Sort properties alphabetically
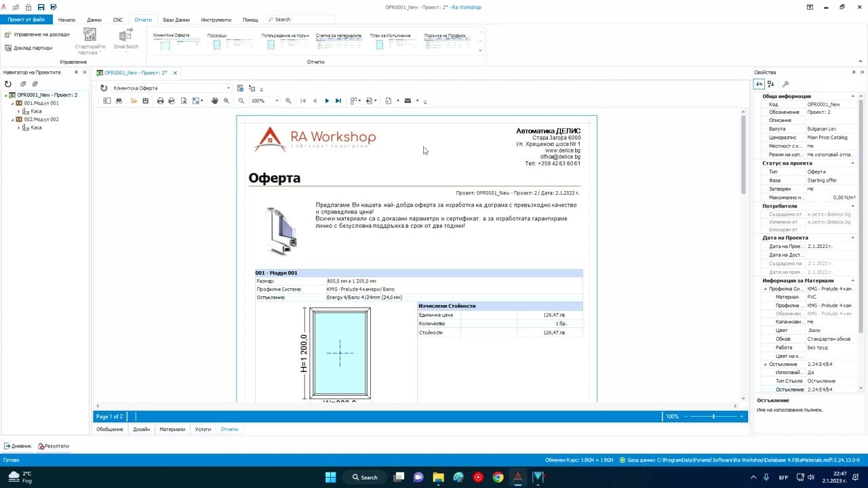Screen dimensions: 868x488 coord(771,84)
